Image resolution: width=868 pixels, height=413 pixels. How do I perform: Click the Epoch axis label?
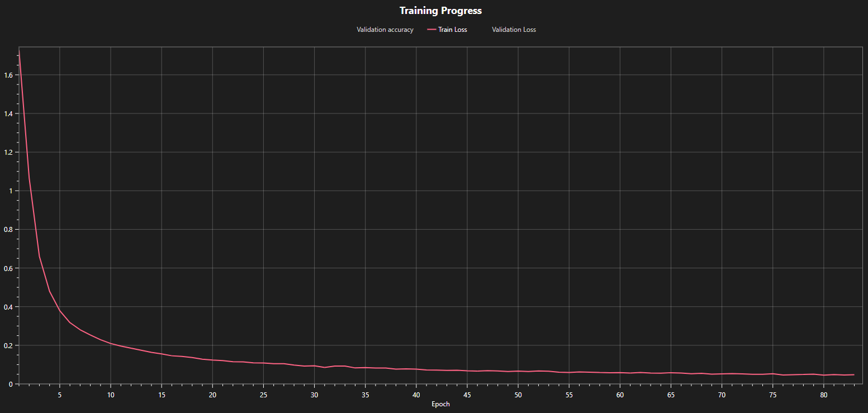tap(440, 404)
